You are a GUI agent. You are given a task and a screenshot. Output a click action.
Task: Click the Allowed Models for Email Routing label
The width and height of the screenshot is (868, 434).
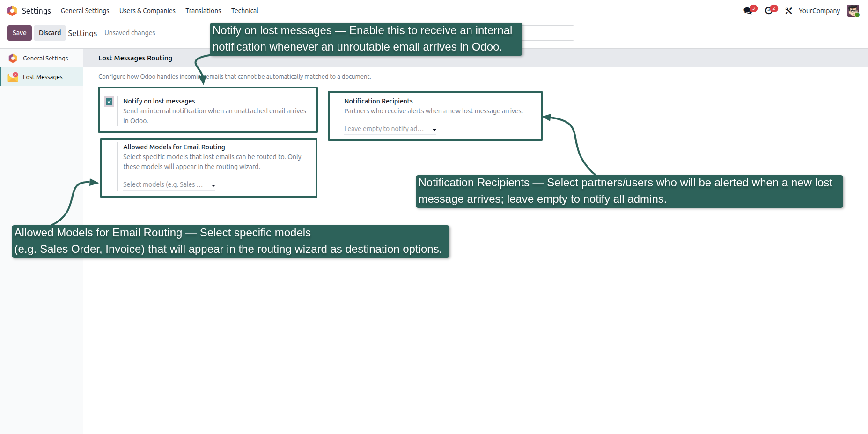174,147
